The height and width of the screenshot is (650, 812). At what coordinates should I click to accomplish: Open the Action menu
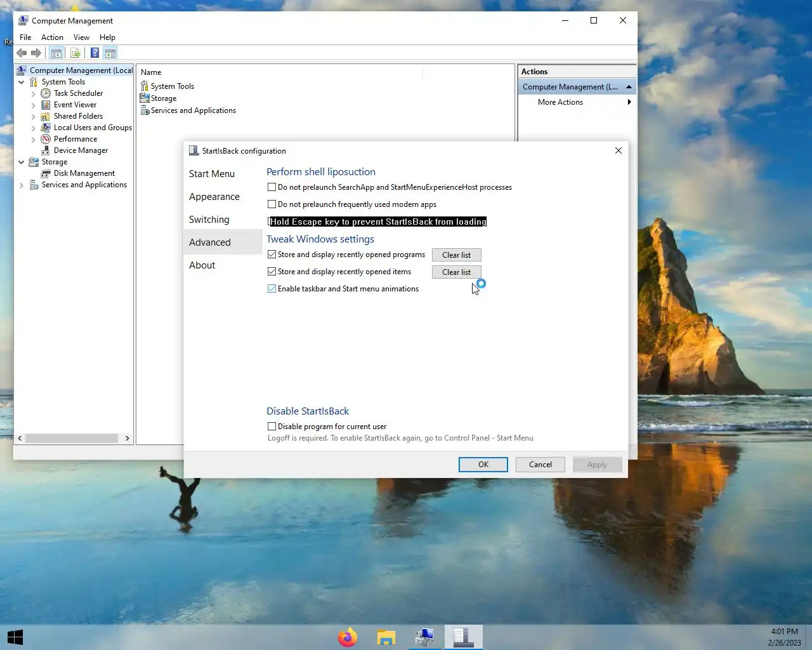coord(52,37)
